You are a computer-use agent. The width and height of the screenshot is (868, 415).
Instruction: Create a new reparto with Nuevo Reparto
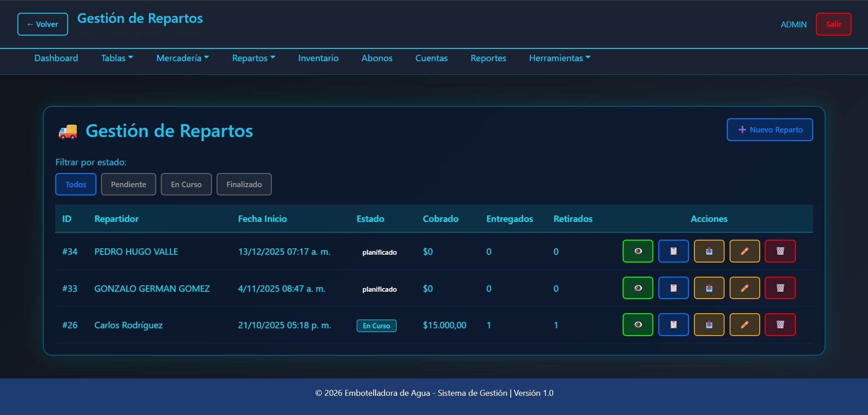point(769,130)
